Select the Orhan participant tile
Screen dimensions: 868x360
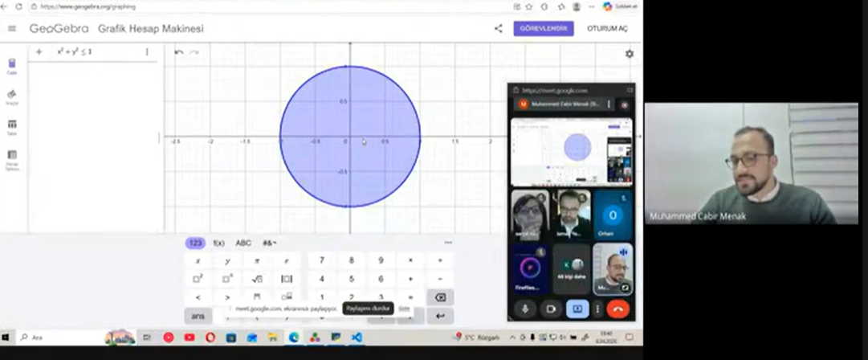(x=612, y=215)
